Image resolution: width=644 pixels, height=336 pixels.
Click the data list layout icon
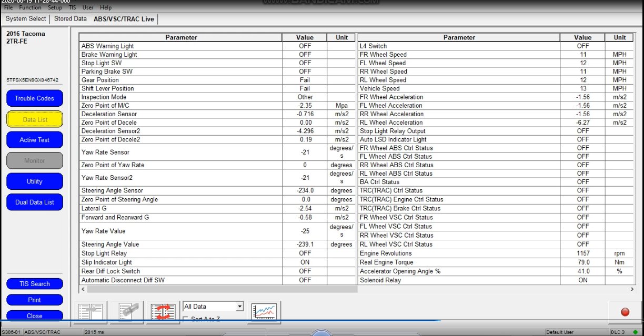pyautogui.click(x=92, y=311)
